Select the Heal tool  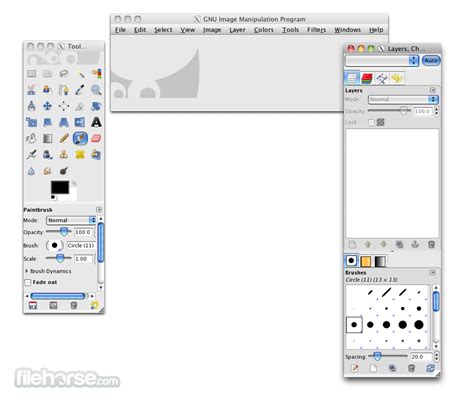(80, 154)
